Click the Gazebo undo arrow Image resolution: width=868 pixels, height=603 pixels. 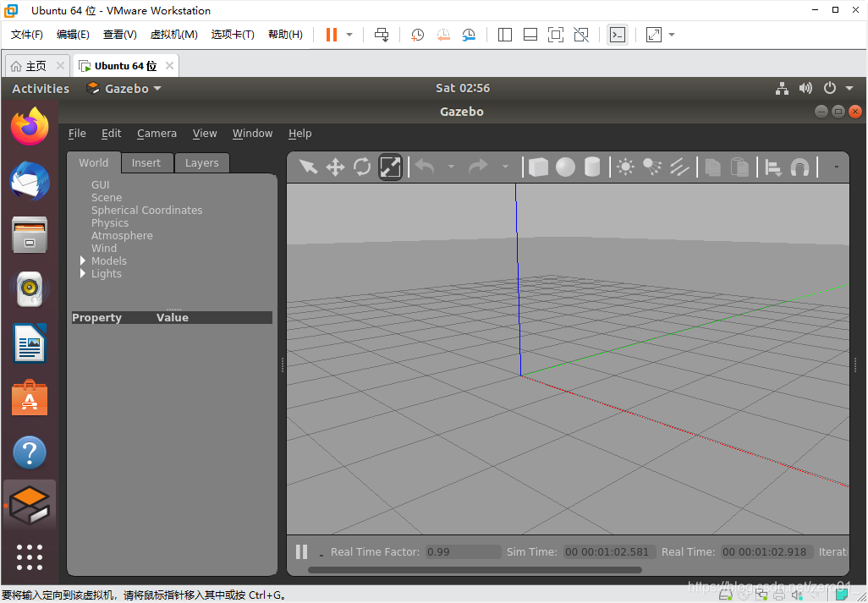pos(425,167)
